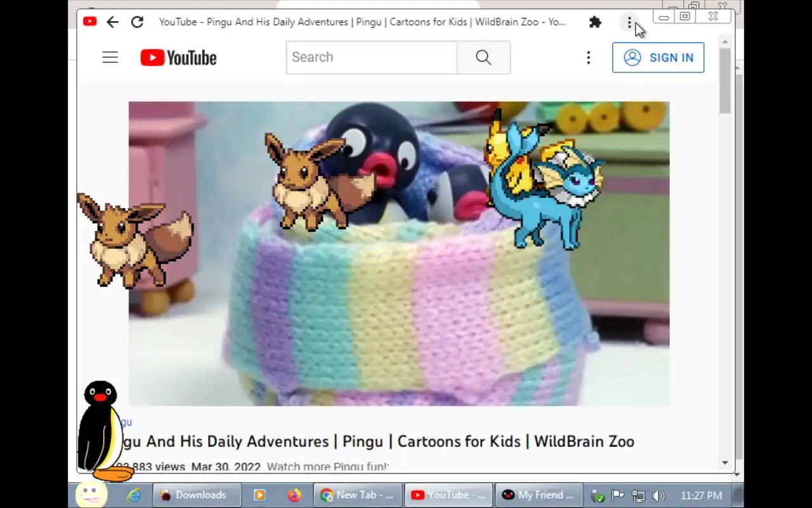812x508 pixels.
Task: Switch to the Chrome New Tab taskbar button
Action: pyautogui.click(x=358, y=495)
